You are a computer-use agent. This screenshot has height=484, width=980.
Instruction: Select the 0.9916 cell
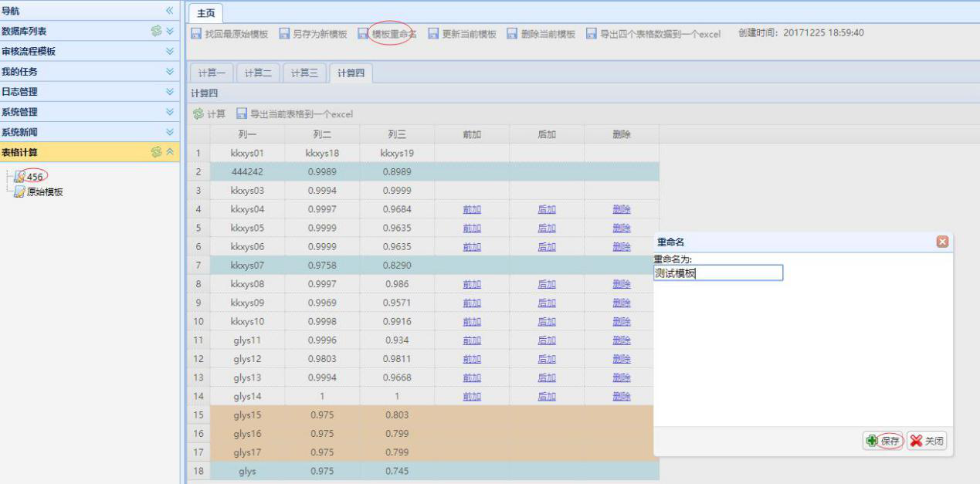click(397, 321)
